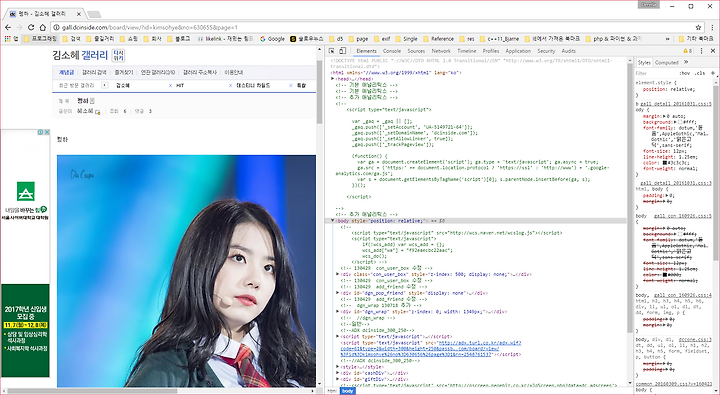This screenshot has width=720, height=395.
Task: Click the '개념글' gallery menu link
Action: [x=66, y=73]
